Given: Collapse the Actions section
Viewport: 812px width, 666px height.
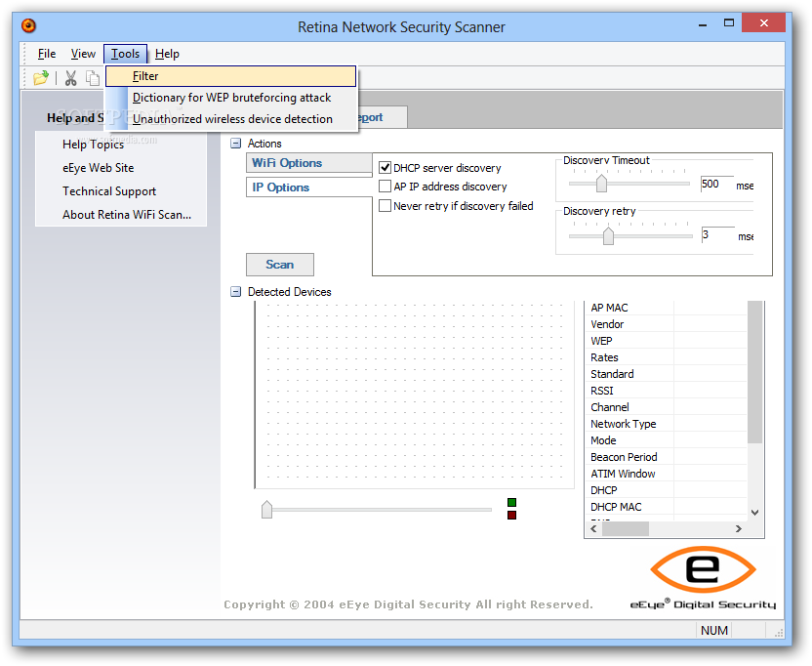Looking at the screenshot, I should point(235,143).
